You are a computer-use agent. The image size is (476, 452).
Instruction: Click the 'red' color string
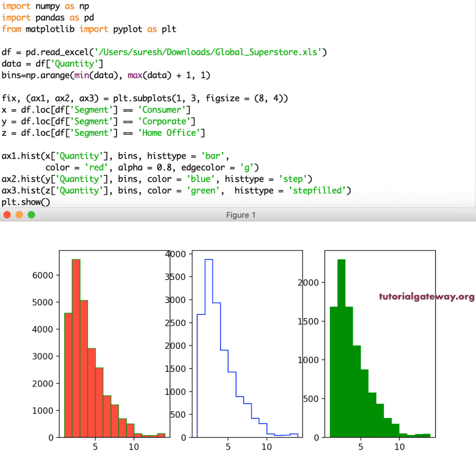96,168
